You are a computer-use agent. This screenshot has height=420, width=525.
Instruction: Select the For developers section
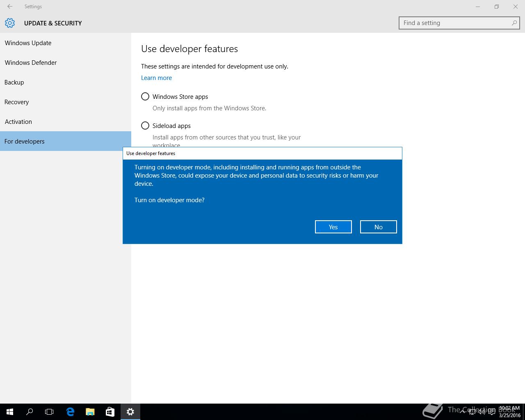pyautogui.click(x=66, y=141)
